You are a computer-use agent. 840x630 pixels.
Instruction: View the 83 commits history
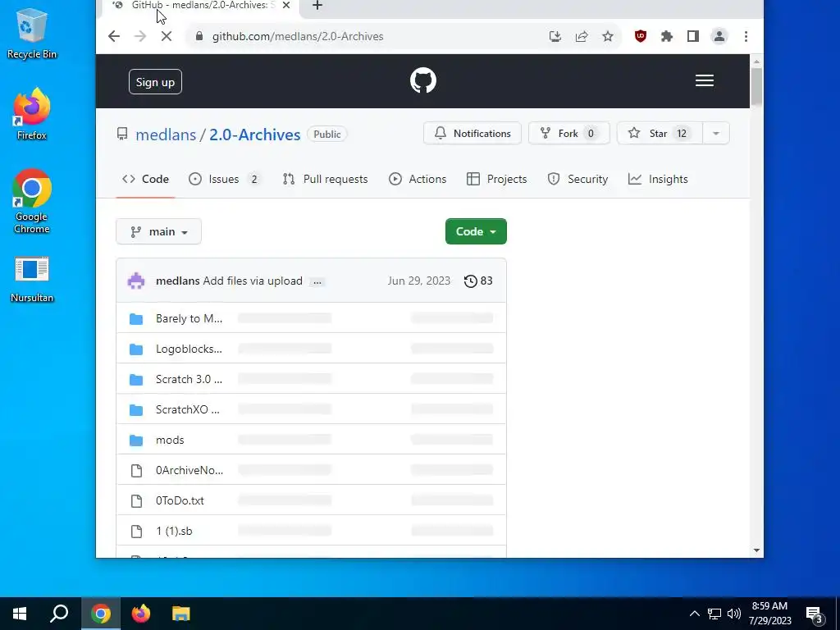478,281
